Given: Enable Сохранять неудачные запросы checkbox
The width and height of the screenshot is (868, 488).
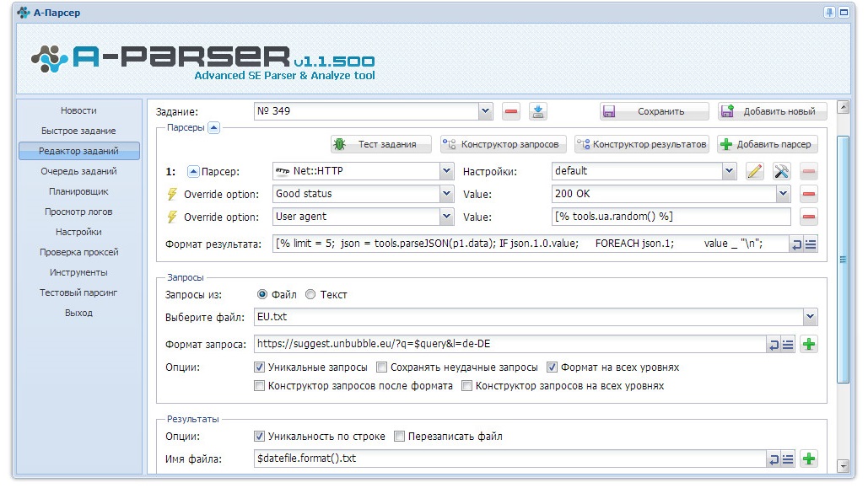Looking at the screenshot, I should click(x=381, y=367).
